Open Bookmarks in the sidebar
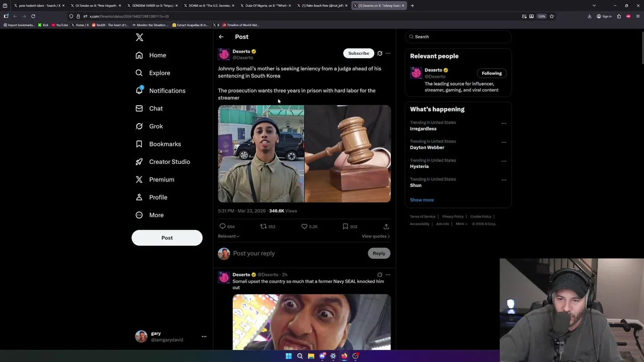The image size is (644, 362). tap(158, 144)
